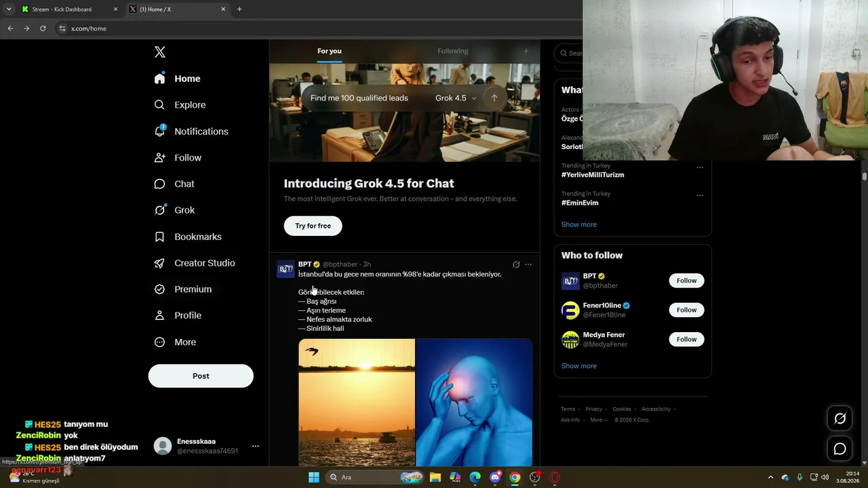Open the Windows Start menu
Image resolution: width=868 pixels, height=488 pixels.
314,477
